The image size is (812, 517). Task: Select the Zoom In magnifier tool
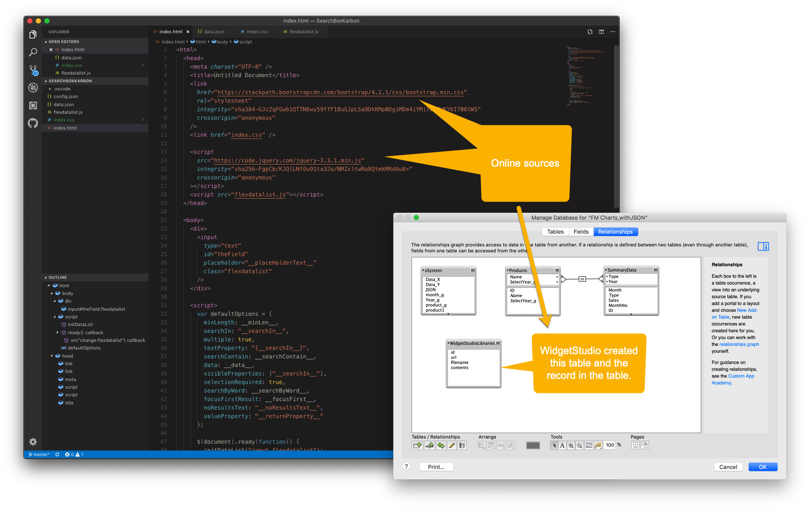point(571,445)
